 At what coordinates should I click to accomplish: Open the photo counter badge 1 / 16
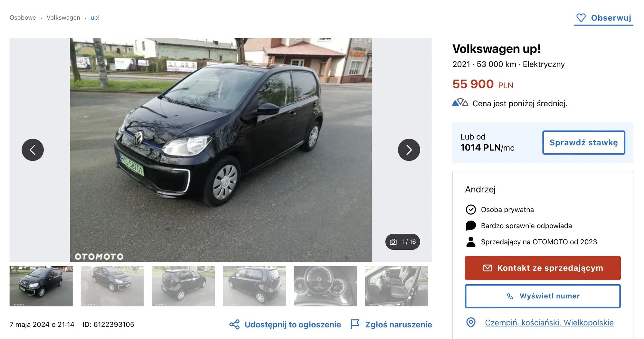tap(403, 242)
